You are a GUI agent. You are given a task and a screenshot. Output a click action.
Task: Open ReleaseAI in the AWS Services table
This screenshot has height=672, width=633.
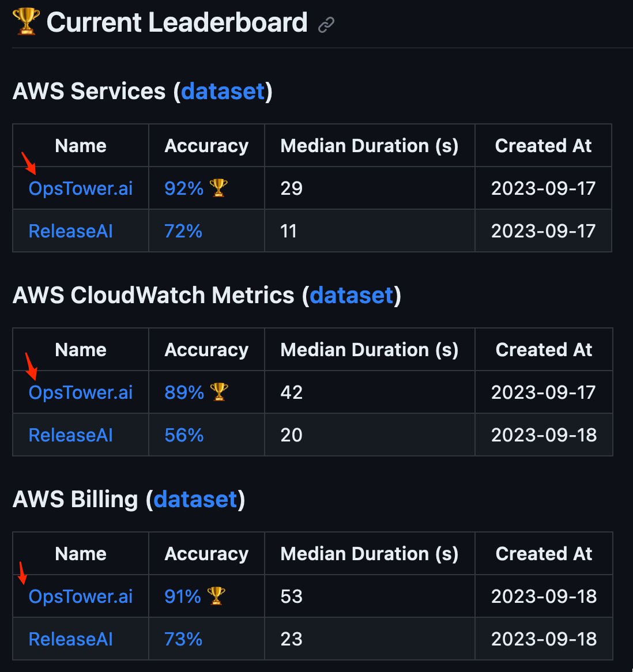71,232
